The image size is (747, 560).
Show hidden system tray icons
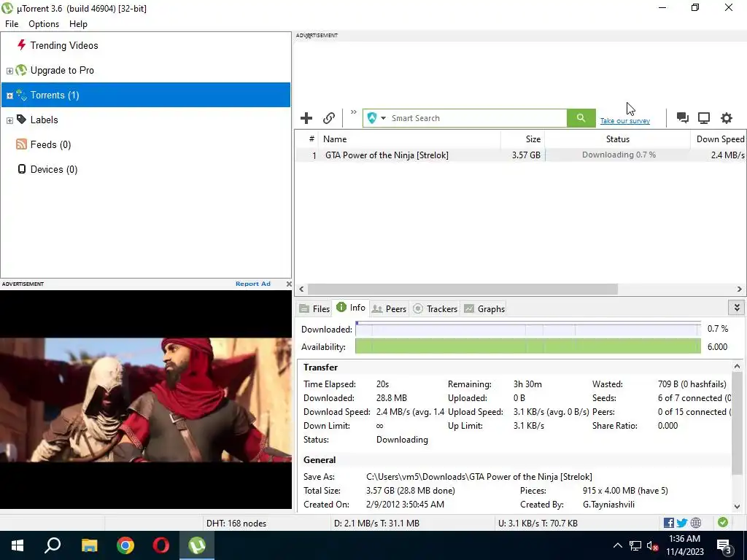point(617,545)
